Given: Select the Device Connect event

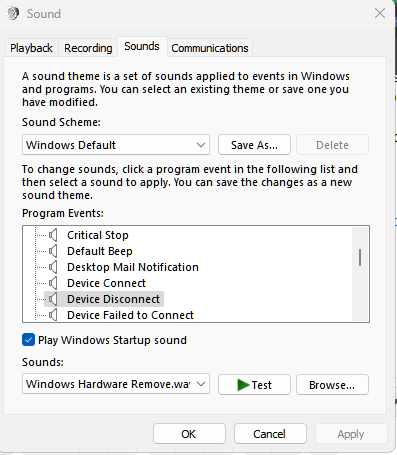Looking at the screenshot, I should pos(106,283).
